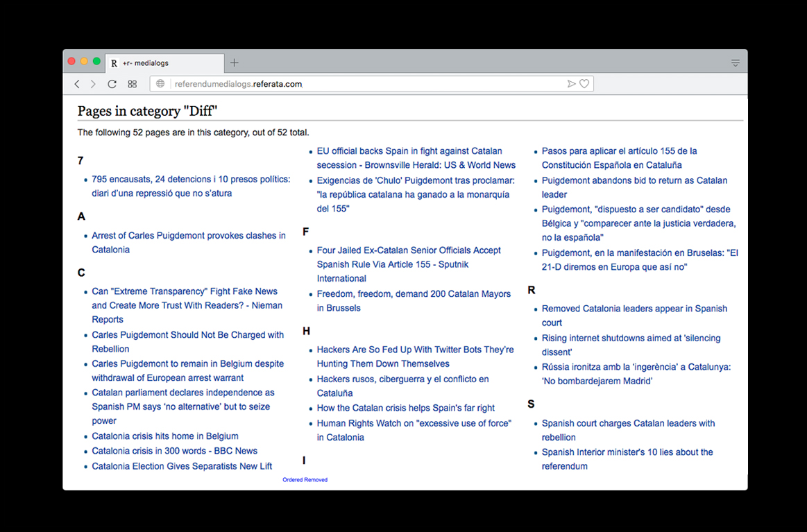Open 'Human Rights Watch on excessive use of force'
Image resolution: width=807 pixels, height=532 pixels.
click(x=414, y=430)
